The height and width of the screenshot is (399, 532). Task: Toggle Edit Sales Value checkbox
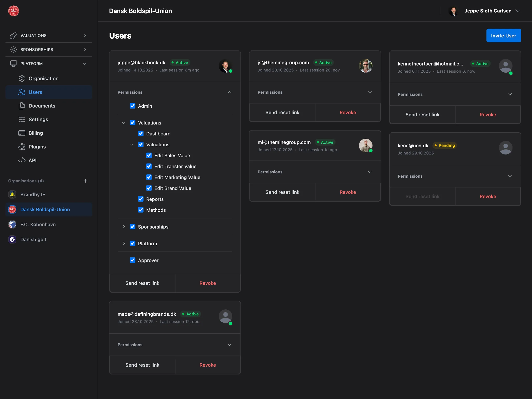pyautogui.click(x=149, y=156)
